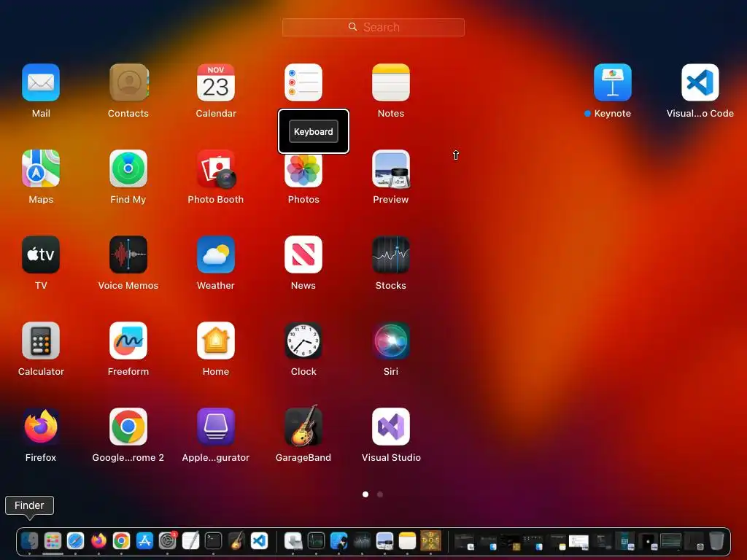Open the Maps app
The width and height of the screenshot is (747, 560).
(41, 168)
